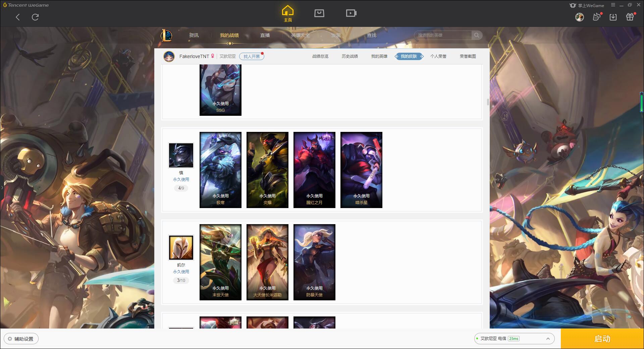Open the 主页 home icon
Image resolution: width=644 pixels, height=349 pixels.
[288, 14]
